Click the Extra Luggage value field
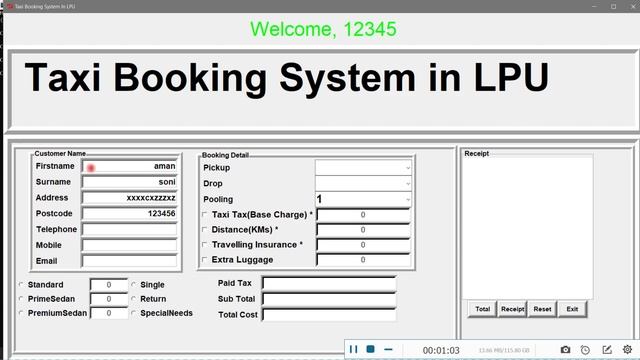The width and height of the screenshot is (640, 360). (363, 260)
